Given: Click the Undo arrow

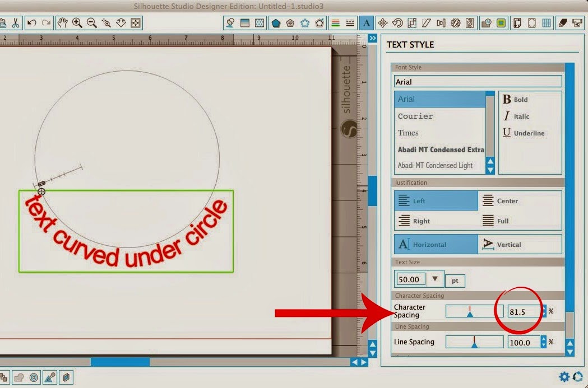Looking at the screenshot, I should coord(32,23).
